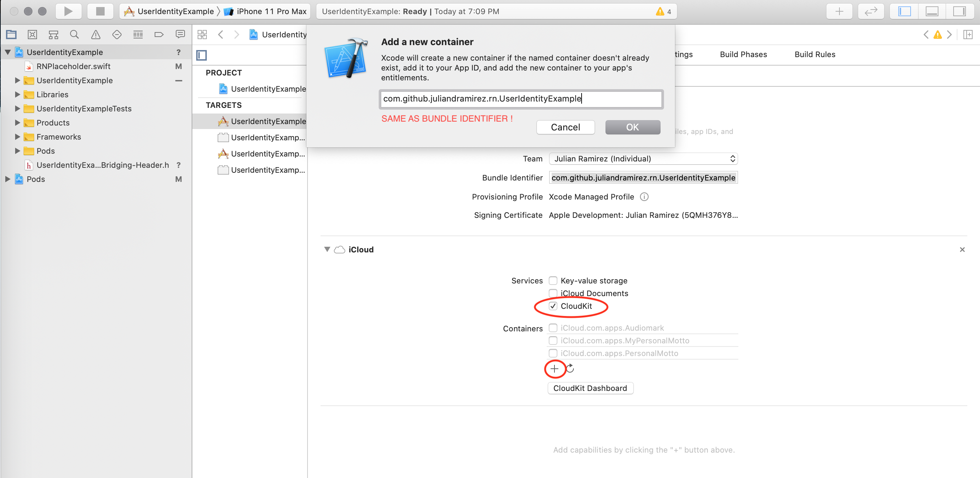The width and height of the screenshot is (980, 478).
Task: Check the iCloud.com.apps.Audiomark container
Action: 553,328
